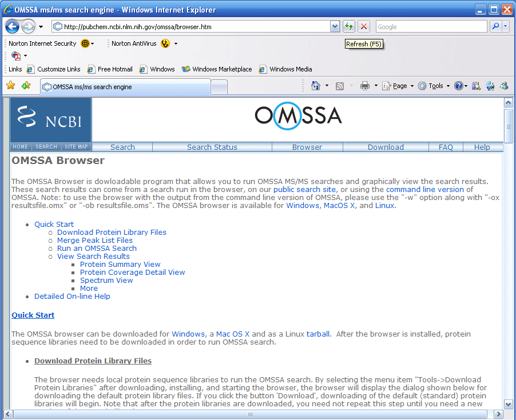Click the Research toolbar icon
This screenshot has width=516, height=420.
[x=476, y=86]
